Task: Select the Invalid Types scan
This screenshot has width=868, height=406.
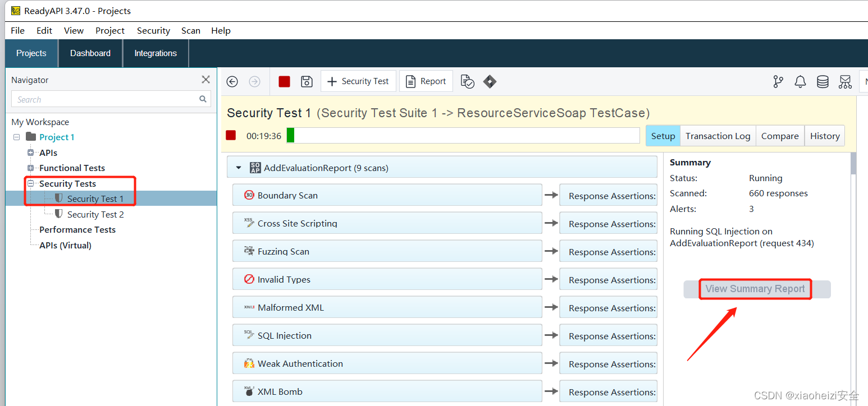Action: pyautogui.click(x=387, y=279)
